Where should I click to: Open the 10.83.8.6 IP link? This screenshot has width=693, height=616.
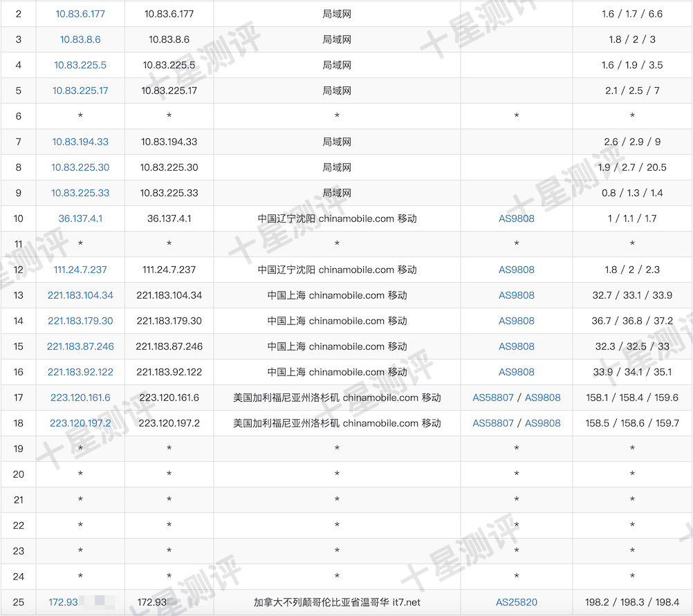tap(80, 39)
